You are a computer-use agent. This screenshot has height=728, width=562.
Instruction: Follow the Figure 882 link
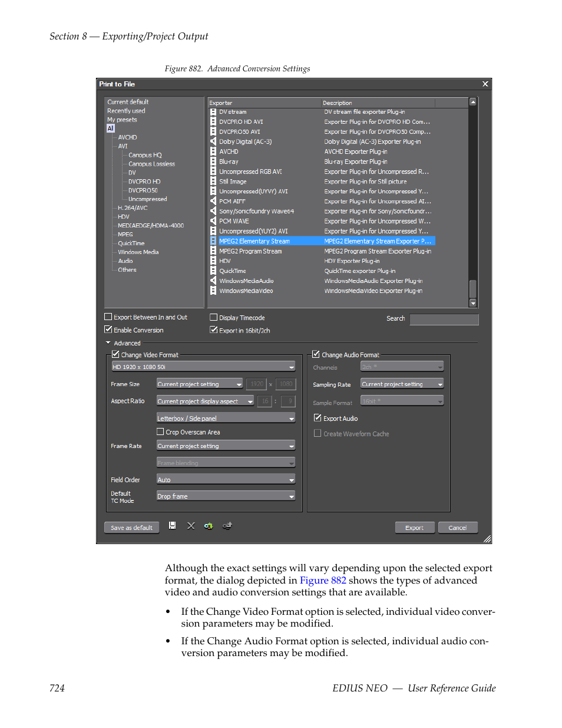pyautogui.click(x=323, y=580)
